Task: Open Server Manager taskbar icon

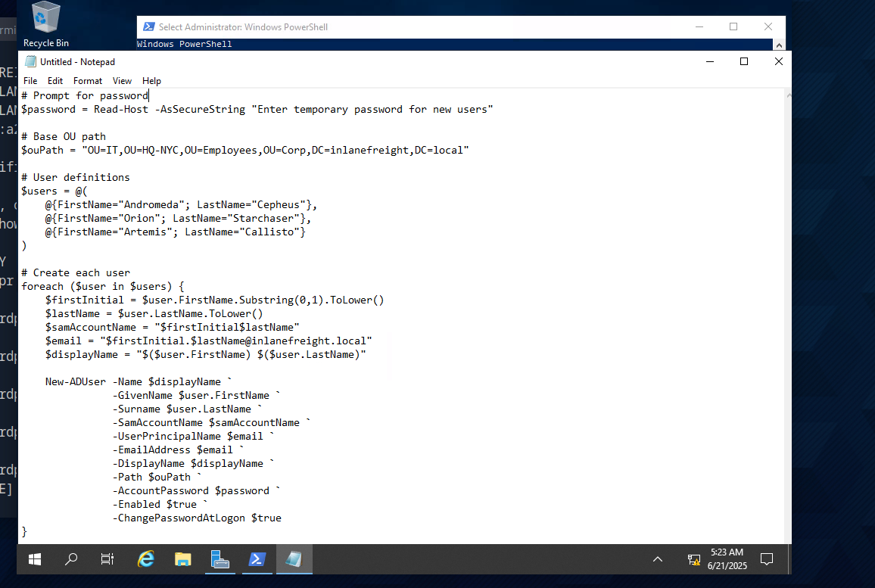Action: 220,559
